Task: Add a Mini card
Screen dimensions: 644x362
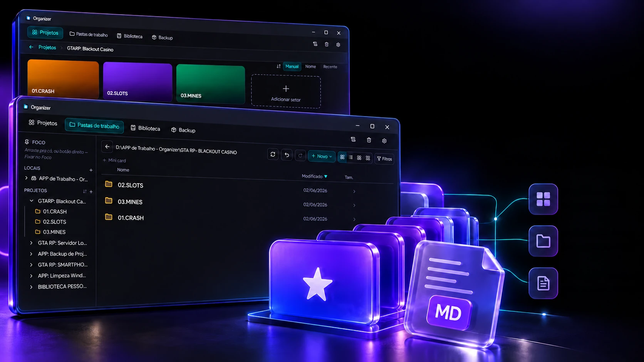Action: coord(114,160)
